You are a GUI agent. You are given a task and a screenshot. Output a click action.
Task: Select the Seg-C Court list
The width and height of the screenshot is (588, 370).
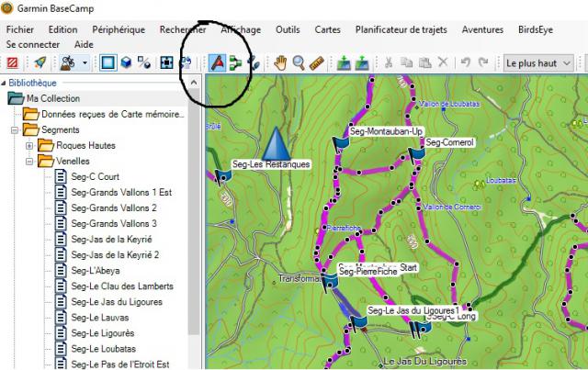coord(96,176)
